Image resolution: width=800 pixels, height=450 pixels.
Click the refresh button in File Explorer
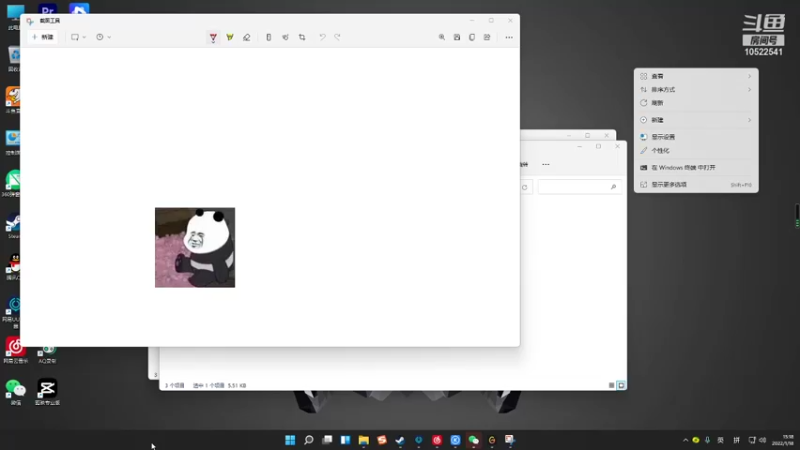(524, 187)
